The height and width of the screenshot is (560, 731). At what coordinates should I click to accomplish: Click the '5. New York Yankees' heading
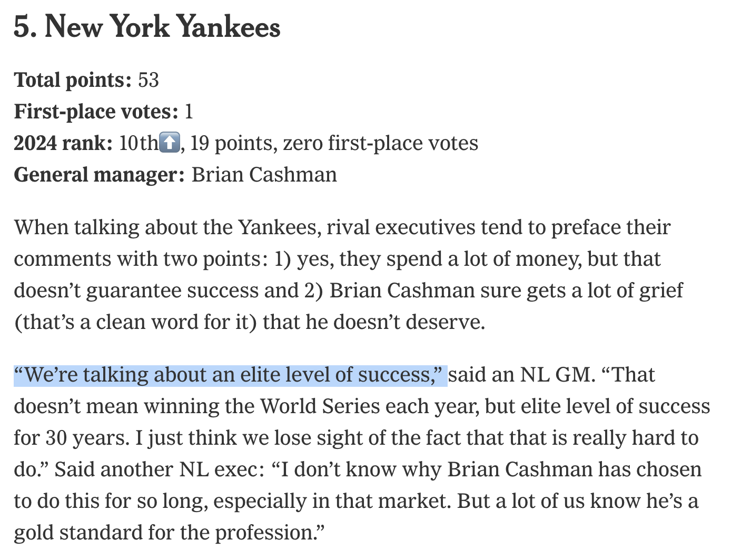pyautogui.click(x=147, y=26)
